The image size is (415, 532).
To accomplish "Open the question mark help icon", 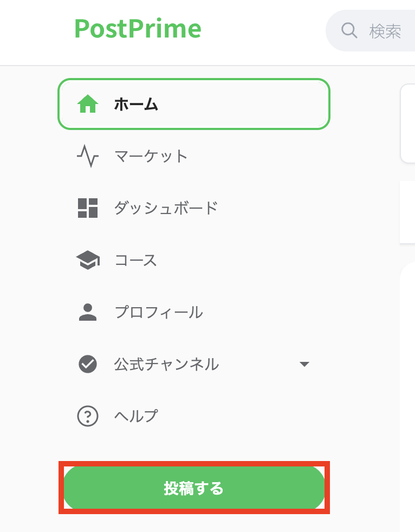I will (88, 416).
